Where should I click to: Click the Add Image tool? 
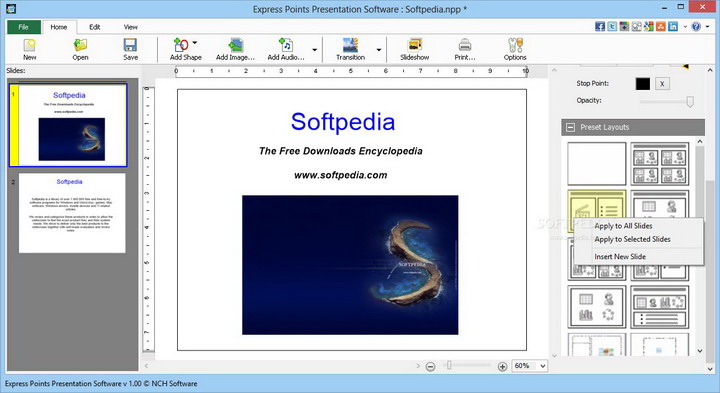tap(235, 49)
